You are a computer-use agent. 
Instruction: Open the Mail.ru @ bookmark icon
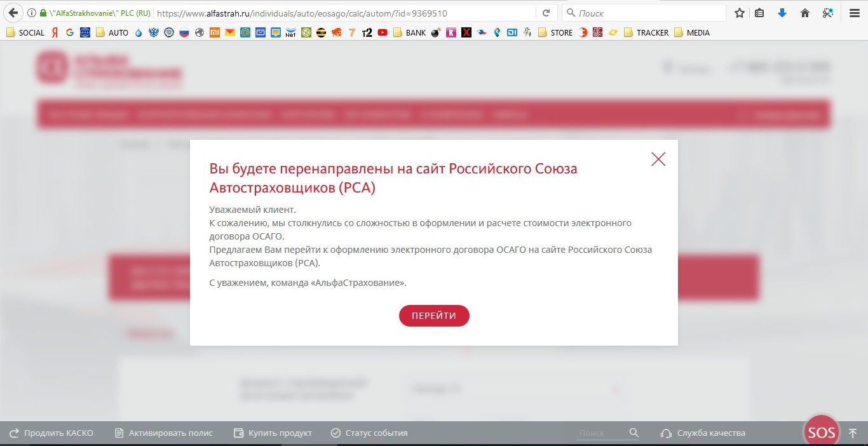(x=245, y=32)
